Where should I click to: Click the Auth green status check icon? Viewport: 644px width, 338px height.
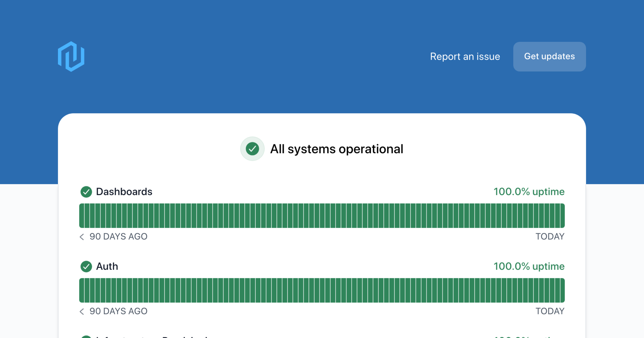[x=86, y=266]
